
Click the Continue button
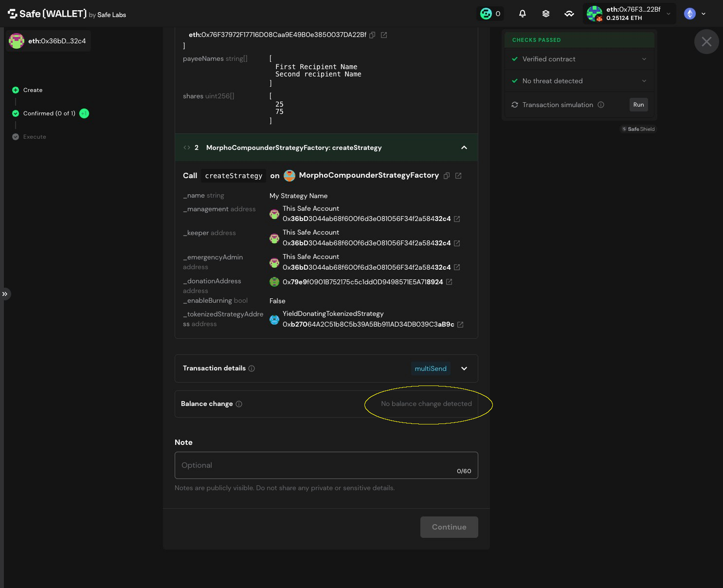click(x=449, y=527)
